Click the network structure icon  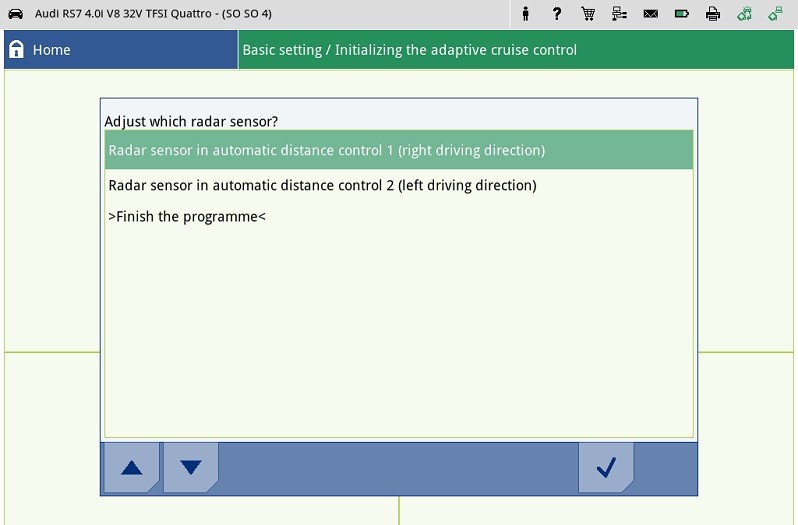619,14
